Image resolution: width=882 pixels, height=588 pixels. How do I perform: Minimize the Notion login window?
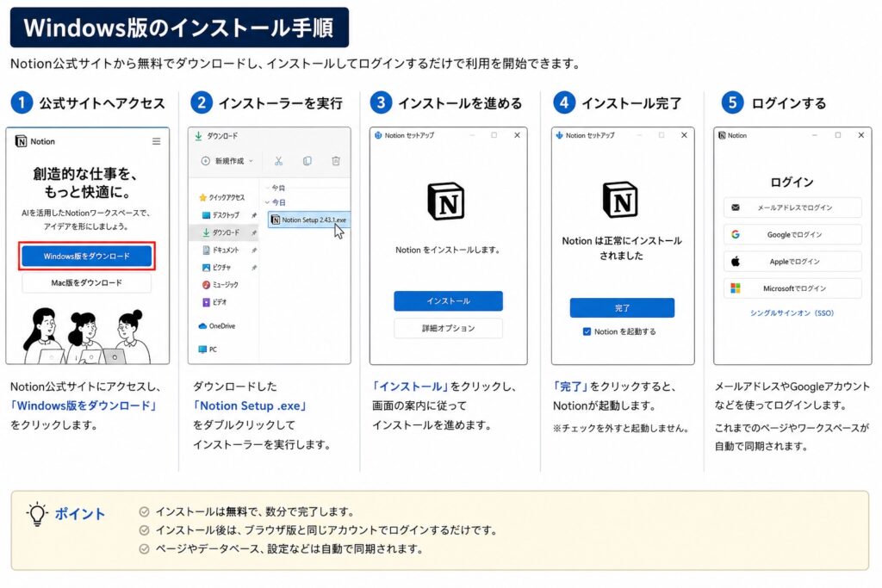[x=815, y=135]
